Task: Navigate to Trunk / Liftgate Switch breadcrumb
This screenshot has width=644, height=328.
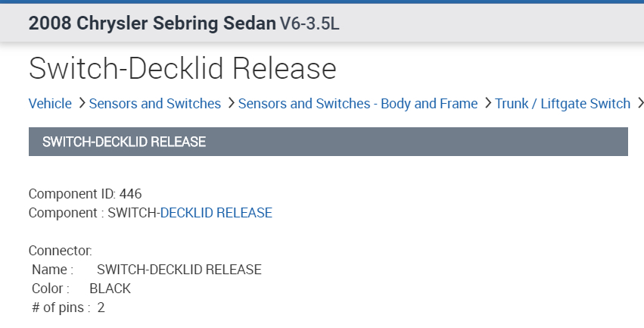Action: tap(562, 104)
